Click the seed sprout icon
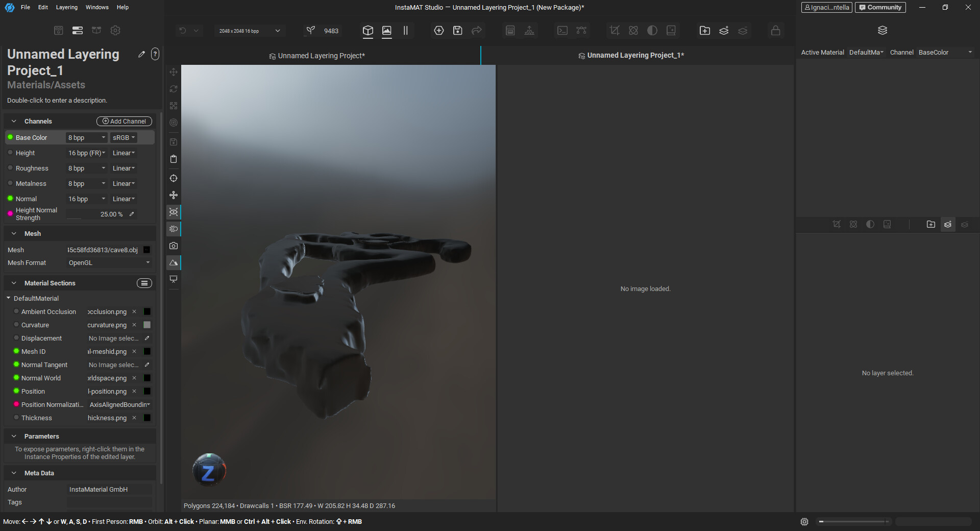This screenshot has height=531, width=980. tap(310, 31)
